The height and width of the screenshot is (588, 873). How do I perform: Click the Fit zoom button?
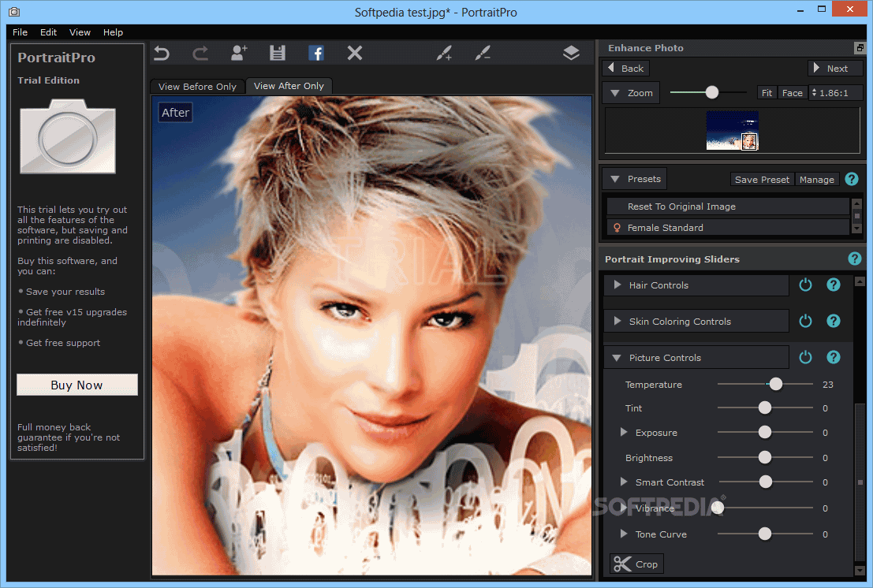(x=767, y=93)
